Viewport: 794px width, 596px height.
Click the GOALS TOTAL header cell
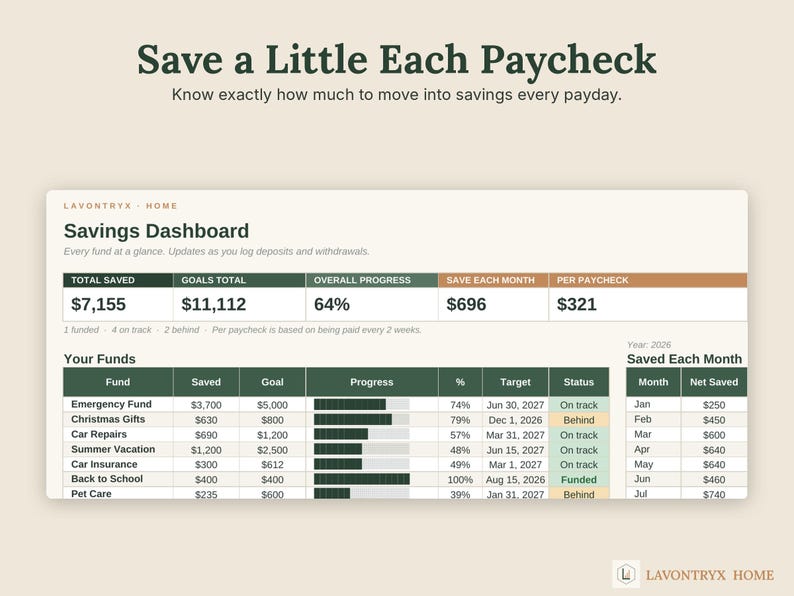point(240,280)
